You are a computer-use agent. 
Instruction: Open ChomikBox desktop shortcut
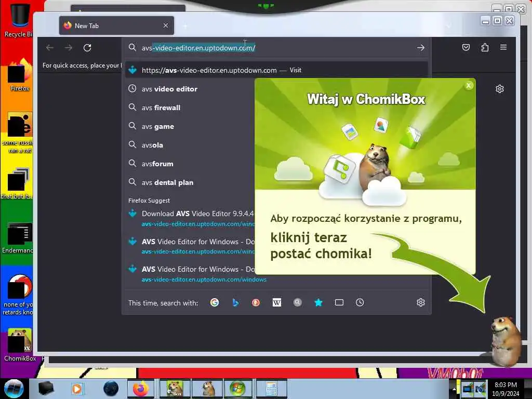(20, 344)
